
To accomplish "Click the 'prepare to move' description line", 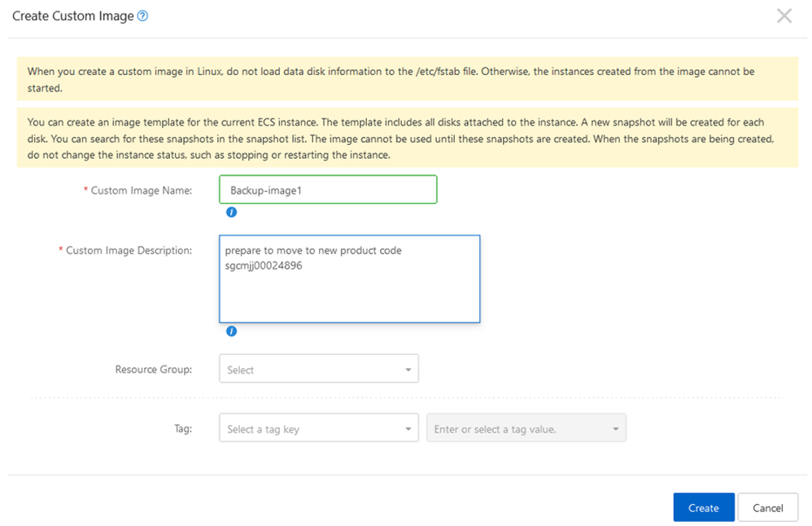I will tap(313, 251).
